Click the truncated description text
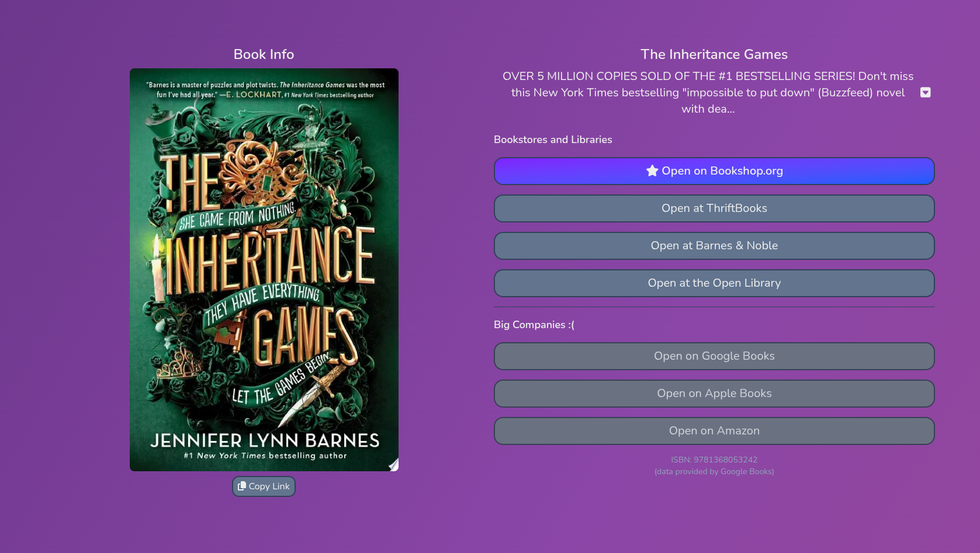This screenshot has height=553, width=980. tap(708, 92)
